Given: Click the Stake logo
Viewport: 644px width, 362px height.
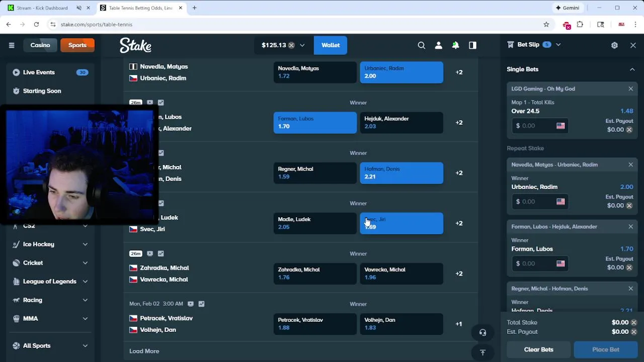Looking at the screenshot, I should pyautogui.click(x=135, y=45).
